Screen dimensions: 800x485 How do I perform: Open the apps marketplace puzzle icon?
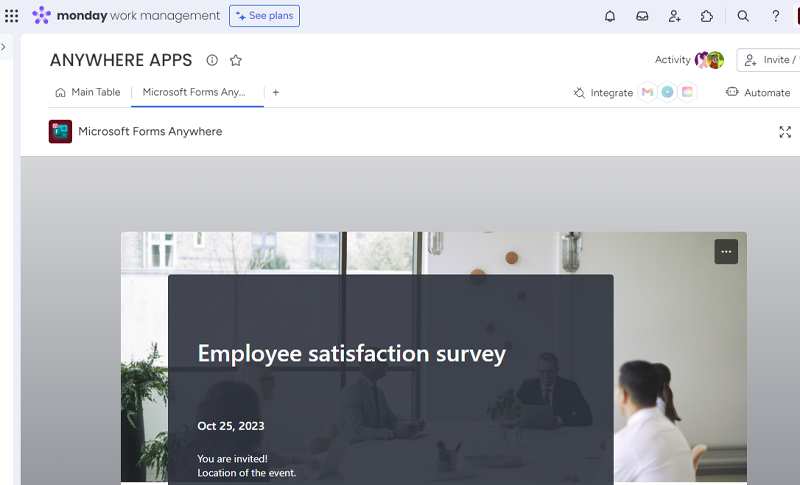click(x=707, y=16)
